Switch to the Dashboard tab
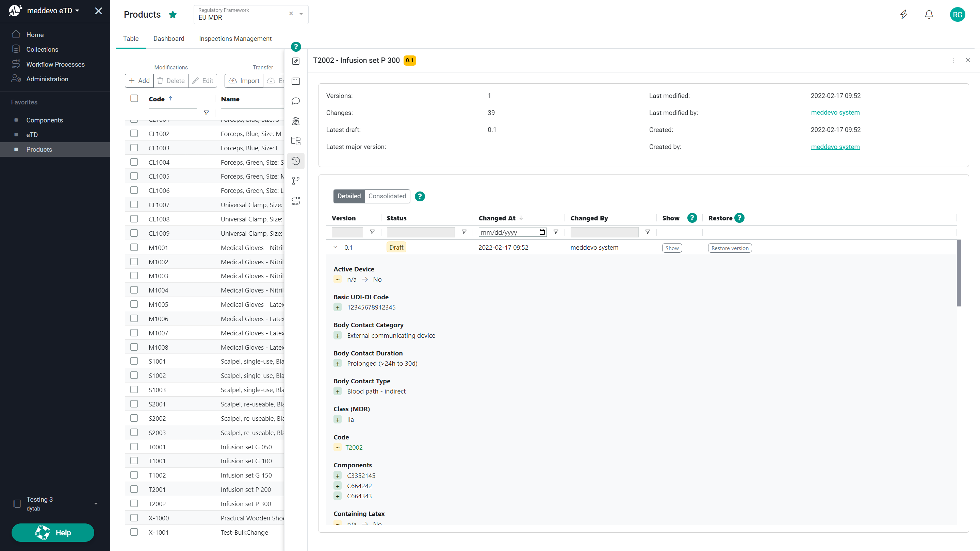The height and width of the screenshot is (551, 980). [x=168, y=38]
